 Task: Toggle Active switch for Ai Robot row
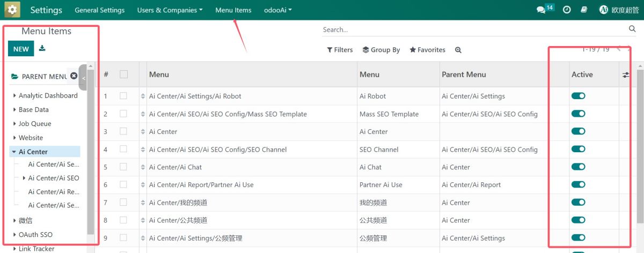point(578,96)
